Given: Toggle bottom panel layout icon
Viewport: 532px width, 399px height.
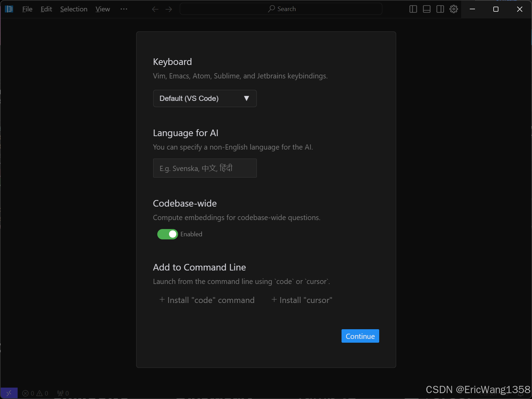Looking at the screenshot, I should (427, 9).
